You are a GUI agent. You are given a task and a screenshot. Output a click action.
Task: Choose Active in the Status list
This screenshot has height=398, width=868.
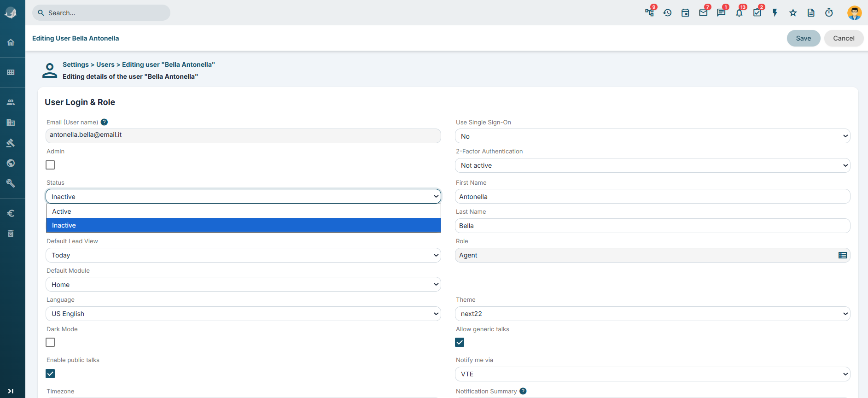click(244, 211)
